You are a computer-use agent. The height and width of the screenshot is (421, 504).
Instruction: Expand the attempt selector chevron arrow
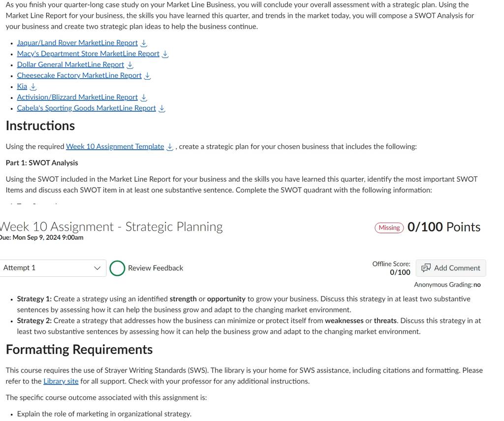coord(97,268)
